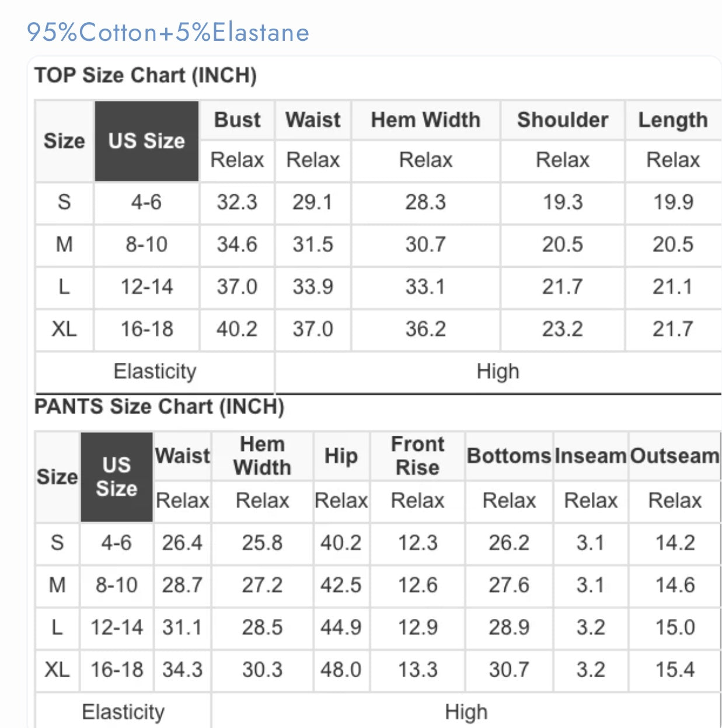Select the TOP Size Chart (INCH) heading
This screenshot has height=728, width=722.
(x=145, y=75)
